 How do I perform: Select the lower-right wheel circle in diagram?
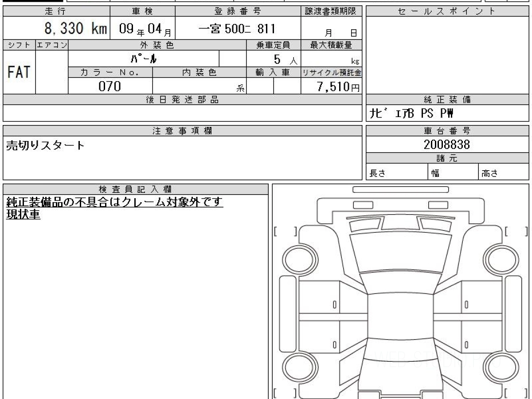click(497, 367)
